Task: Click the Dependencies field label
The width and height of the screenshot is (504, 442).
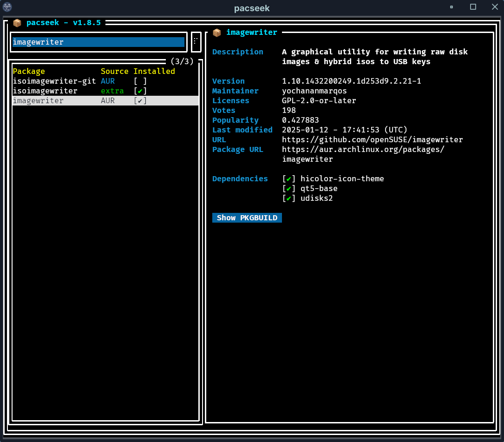Action: (240, 179)
